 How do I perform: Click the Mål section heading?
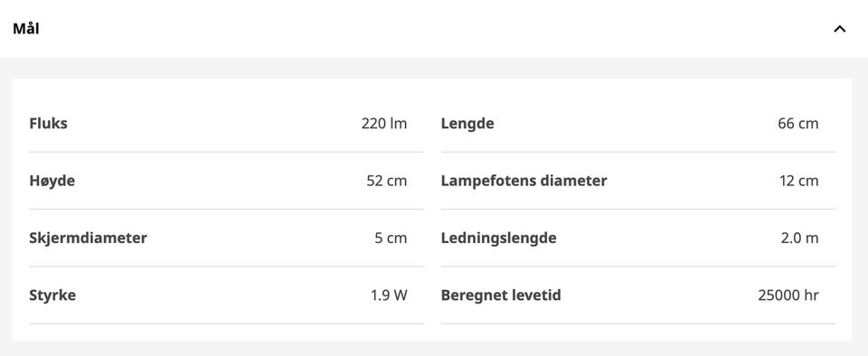coord(26,29)
